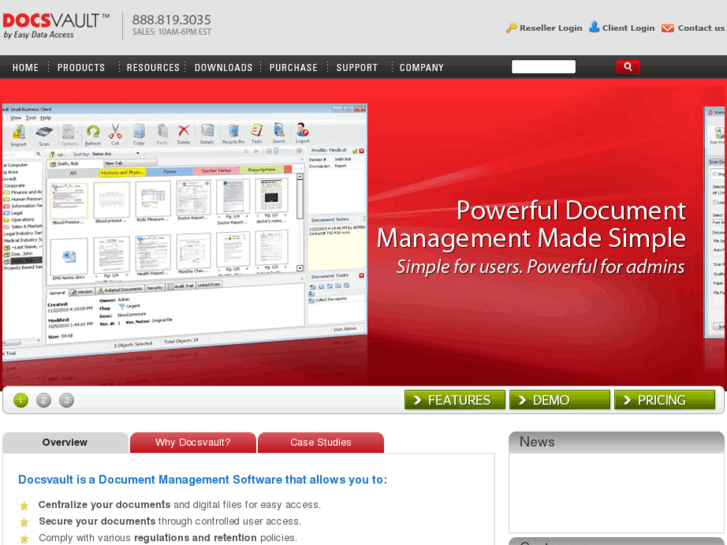The height and width of the screenshot is (545, 727).
Task: Click the Contact us envelope icon
Action: (x=668, y=28)
